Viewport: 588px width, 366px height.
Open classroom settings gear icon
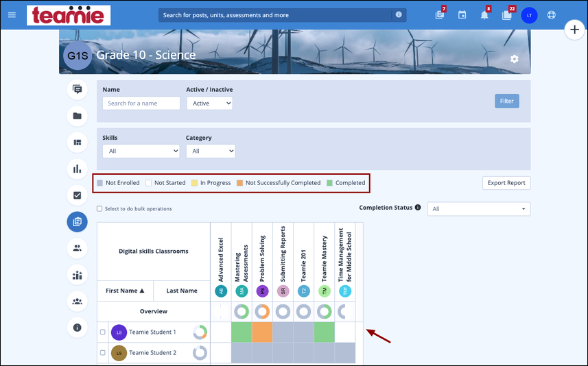point(515,59)
